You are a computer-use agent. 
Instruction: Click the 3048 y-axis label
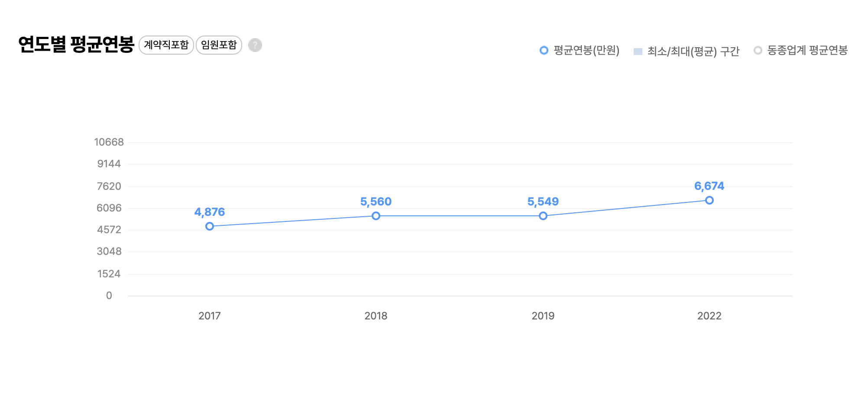(x=109, y=251)
